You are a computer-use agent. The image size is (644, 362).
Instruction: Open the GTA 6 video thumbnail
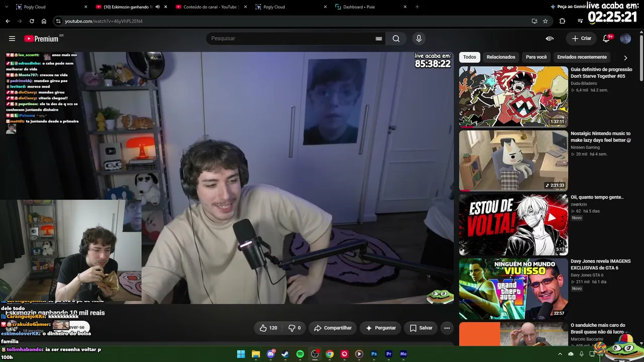click(x=513, y=289)
